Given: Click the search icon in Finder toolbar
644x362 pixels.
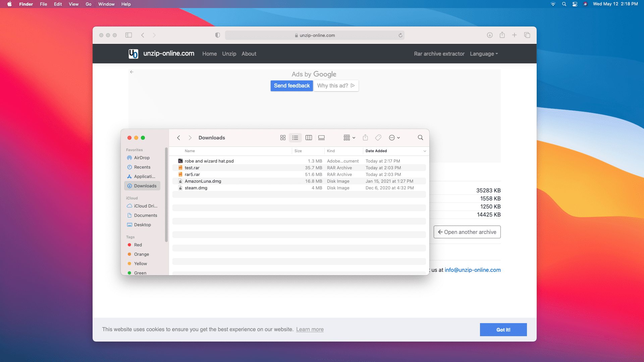Looking at the screenshot, I should 420,137.
